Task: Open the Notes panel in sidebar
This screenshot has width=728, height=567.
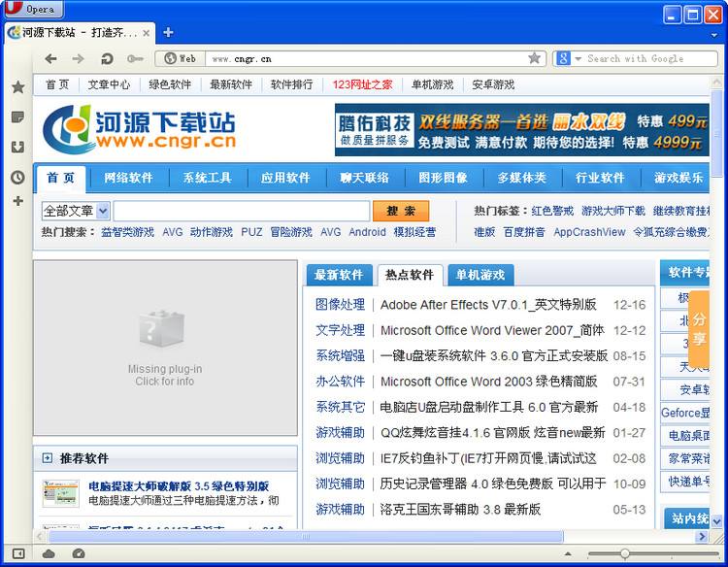Action: (x=17, y=117)
